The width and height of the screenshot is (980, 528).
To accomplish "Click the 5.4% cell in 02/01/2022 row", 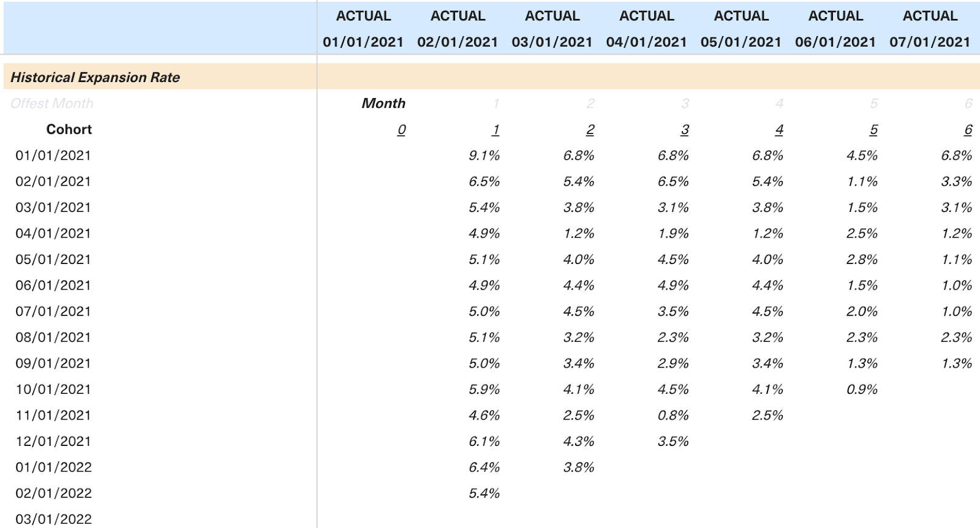I will click(x=484, y=493).
